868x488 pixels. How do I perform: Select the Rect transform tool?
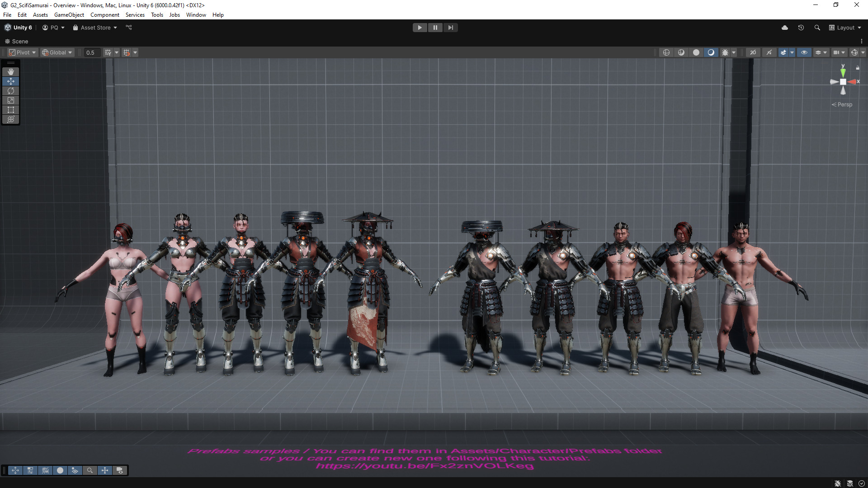11,110
